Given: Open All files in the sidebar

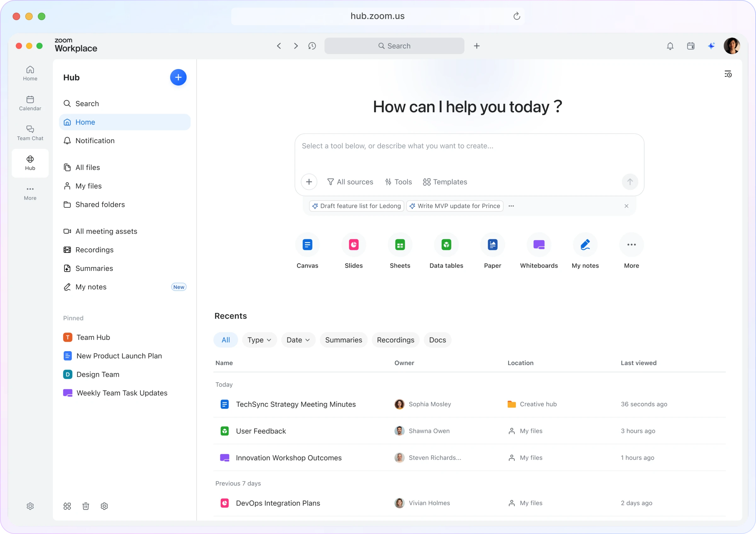Looking at the screenshot, I should pyautogui.click(x=125, y=167).
